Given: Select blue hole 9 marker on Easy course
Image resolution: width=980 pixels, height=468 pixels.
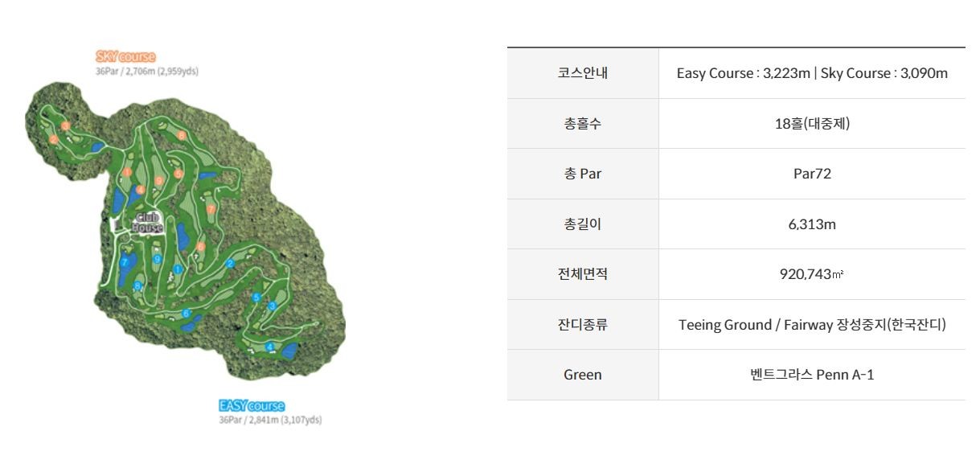Looking at the screenshot, I should (x=157, y=260).
